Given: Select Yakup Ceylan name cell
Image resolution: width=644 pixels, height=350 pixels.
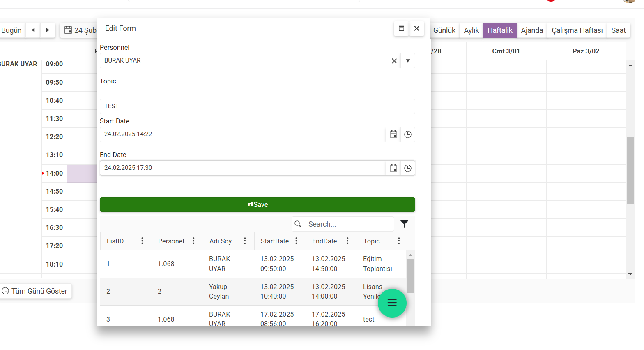Looking at the screenshot, I should (x=228, y=291).
